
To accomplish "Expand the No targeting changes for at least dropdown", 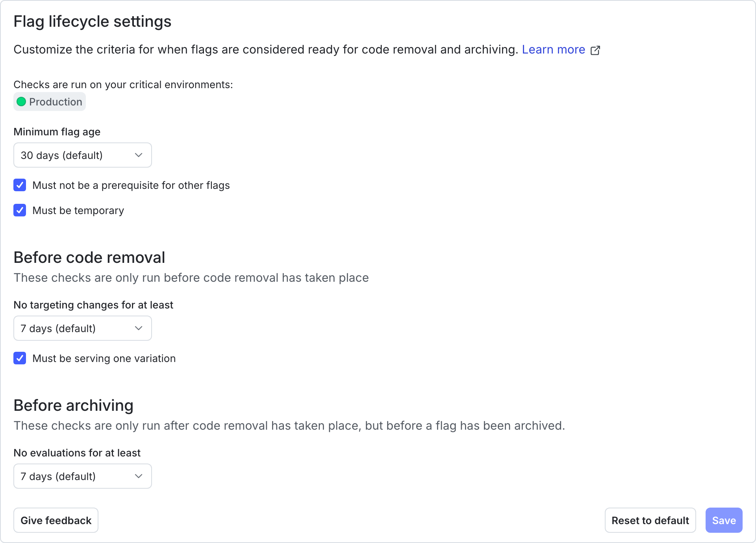I will (x=82, y=328).
